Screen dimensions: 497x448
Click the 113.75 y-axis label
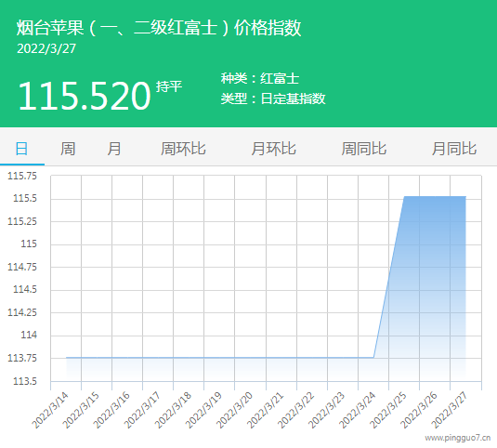pos(22,358)
